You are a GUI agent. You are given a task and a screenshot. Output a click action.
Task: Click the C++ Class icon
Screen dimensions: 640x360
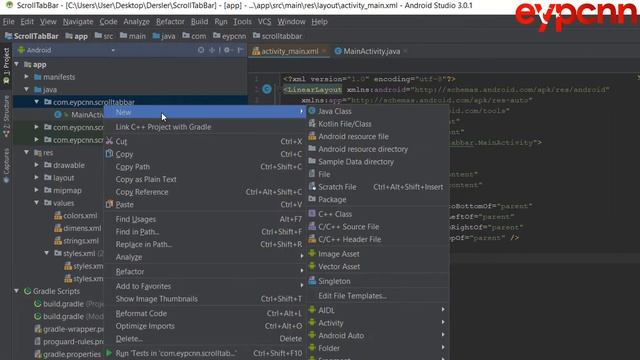312,213
